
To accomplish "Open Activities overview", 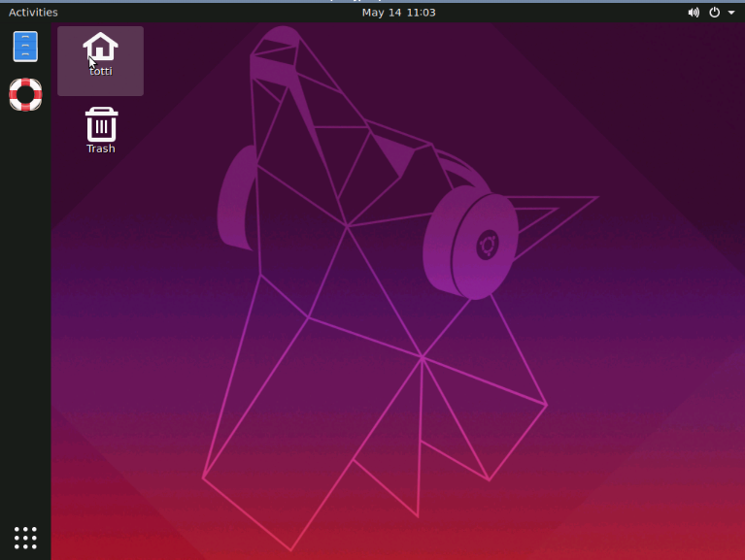I will (x=33, y=13).
